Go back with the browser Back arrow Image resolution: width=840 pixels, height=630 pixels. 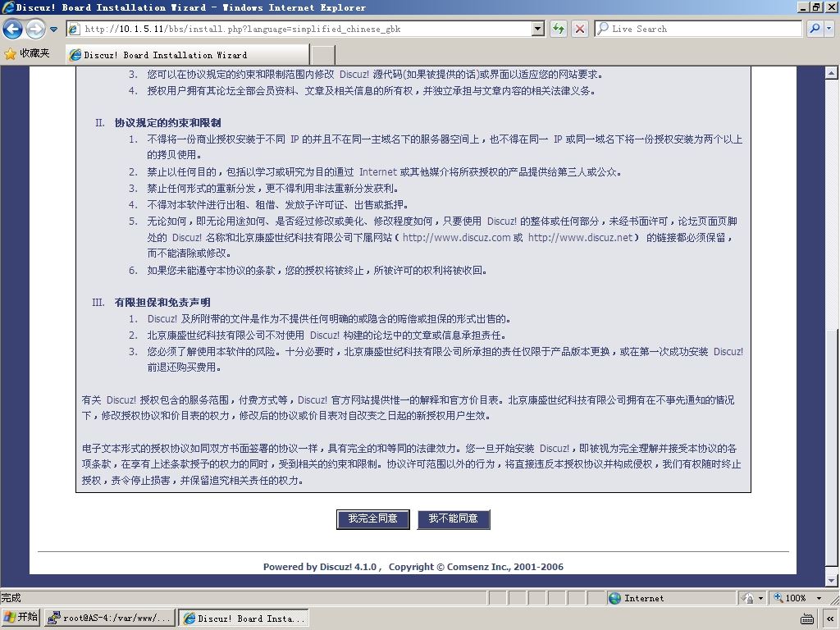[12, 29]
